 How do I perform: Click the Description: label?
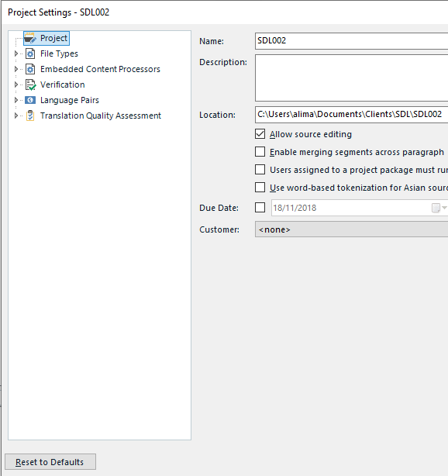223,62
